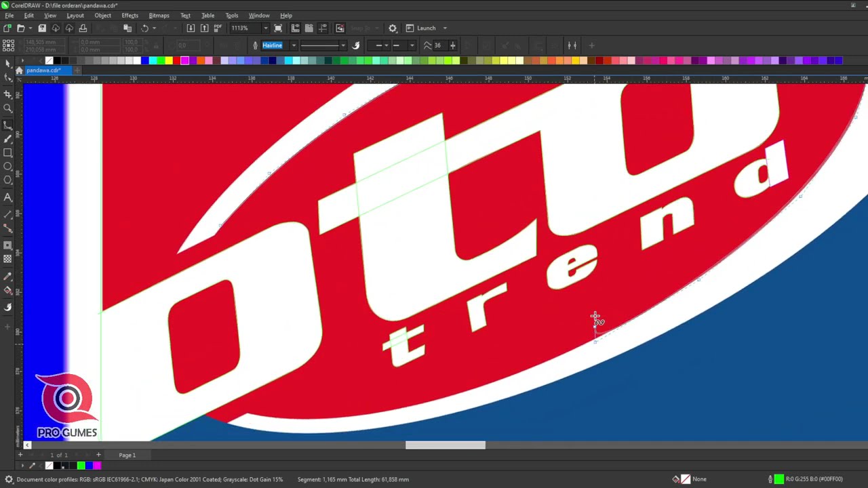Select the Crop tool
This screenshot has height=488, width=868.
(x=7, y=94)
